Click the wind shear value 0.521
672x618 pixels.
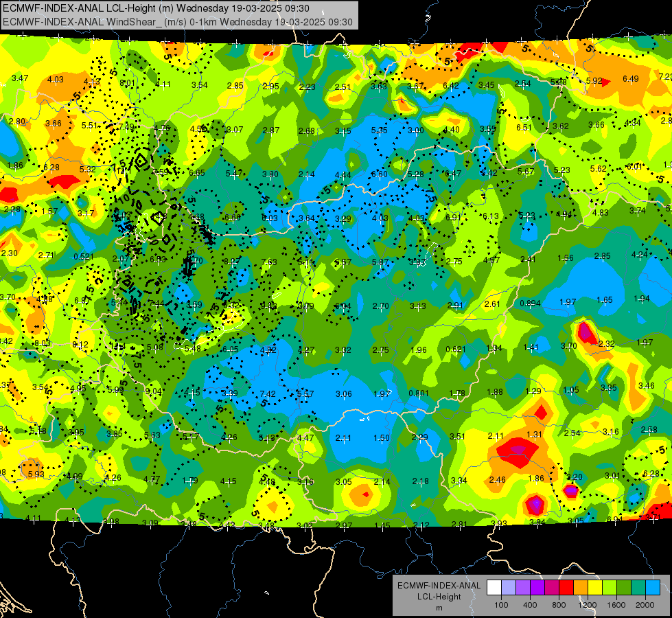(x=84, y=256)
